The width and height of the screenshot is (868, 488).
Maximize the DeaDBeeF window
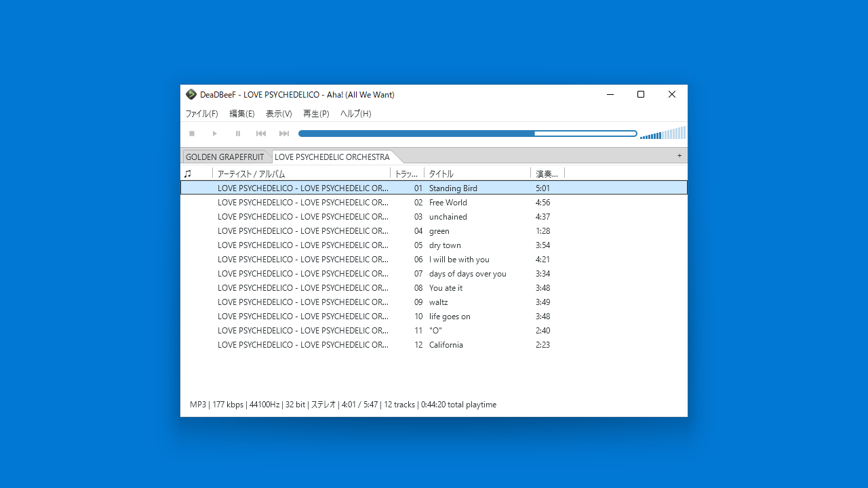click(x=641, y=94)
